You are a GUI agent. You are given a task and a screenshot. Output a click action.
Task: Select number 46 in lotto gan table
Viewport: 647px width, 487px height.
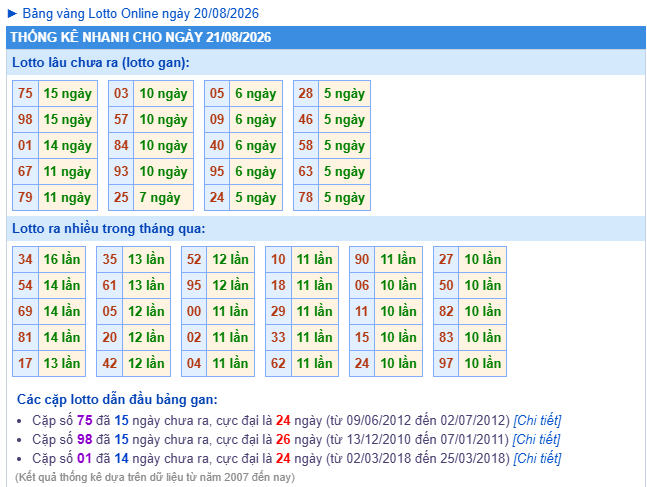tap(306, 119)
